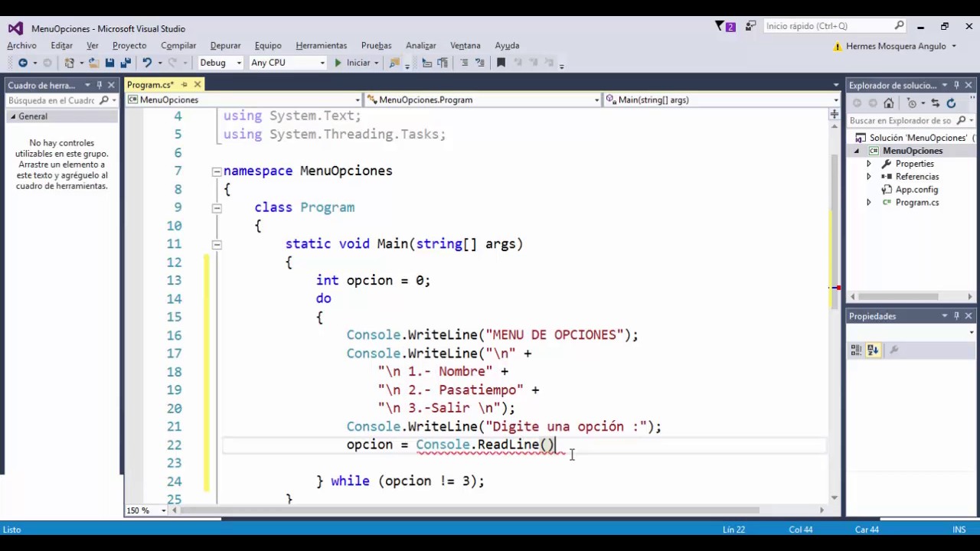Toggle auto-hide pin on Properties panel
This screenshot has width=980, height=551.
pos(956,316)
